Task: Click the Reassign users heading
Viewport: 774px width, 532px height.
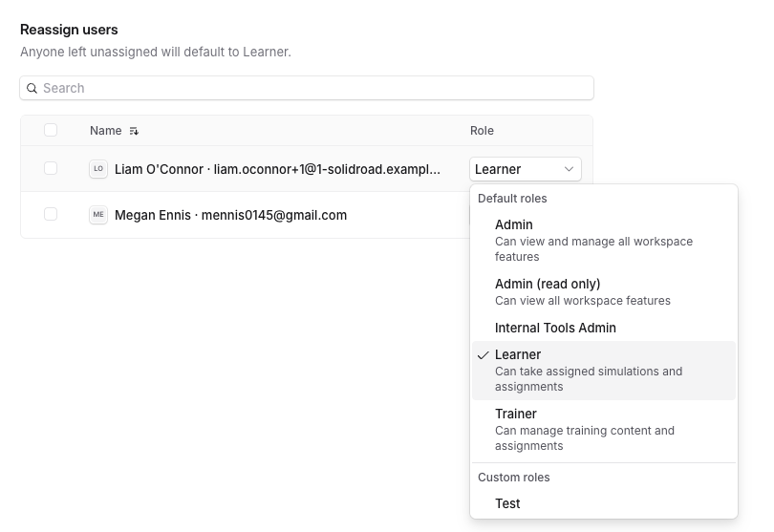Action: 69,30
